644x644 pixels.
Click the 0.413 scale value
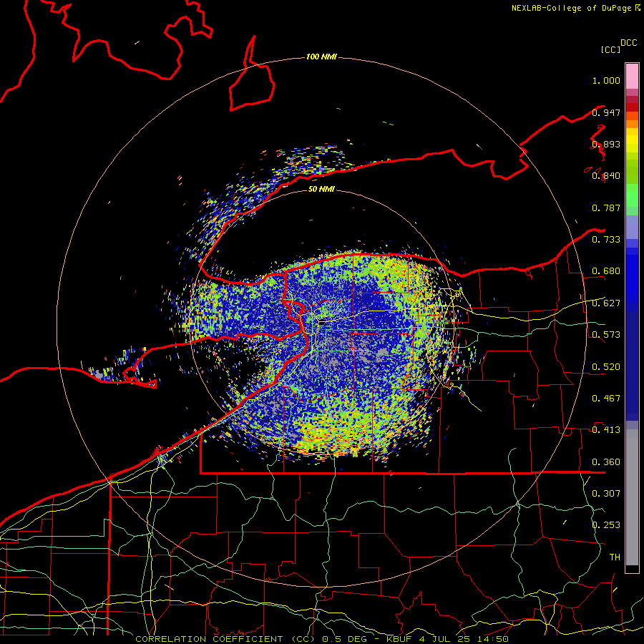click(x=606, y=430)
